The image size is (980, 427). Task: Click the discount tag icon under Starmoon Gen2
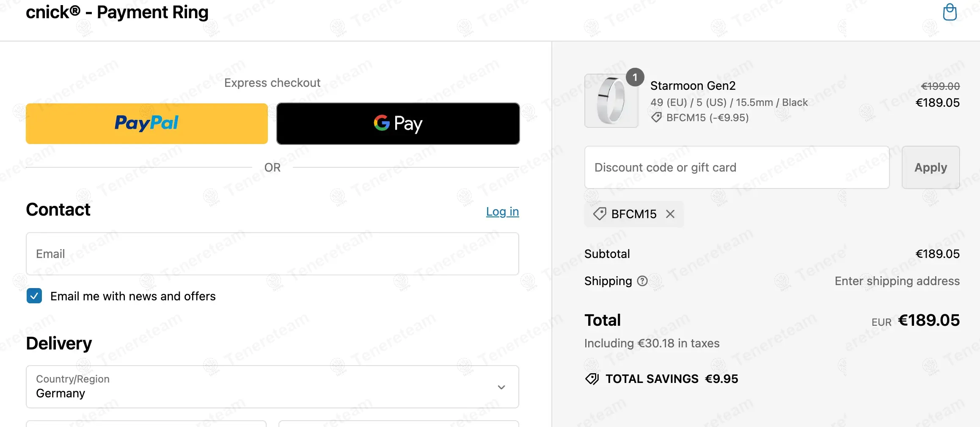(656, 117)
